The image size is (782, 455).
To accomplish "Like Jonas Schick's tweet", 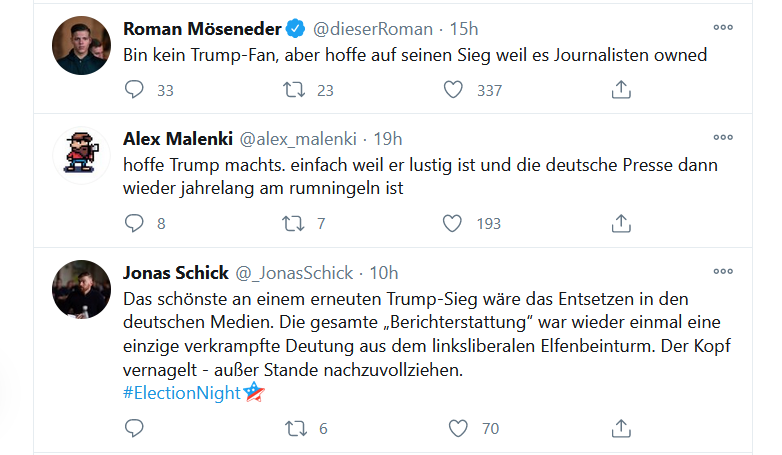I will coord(458,429).
